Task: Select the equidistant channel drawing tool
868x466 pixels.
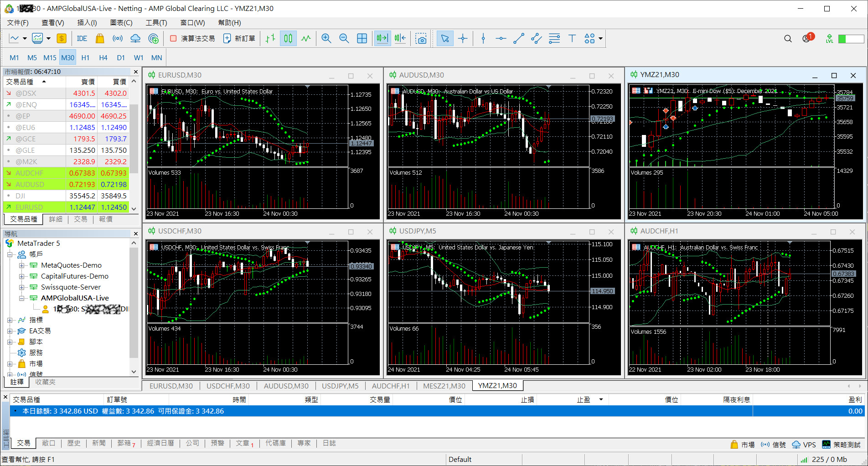Action: [537, 39]
